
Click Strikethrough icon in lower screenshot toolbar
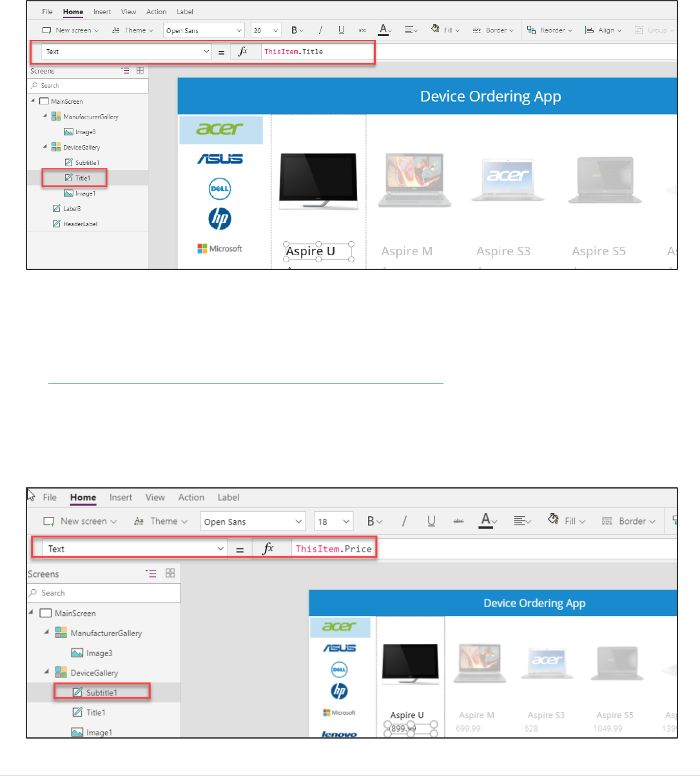click(458, 521)
